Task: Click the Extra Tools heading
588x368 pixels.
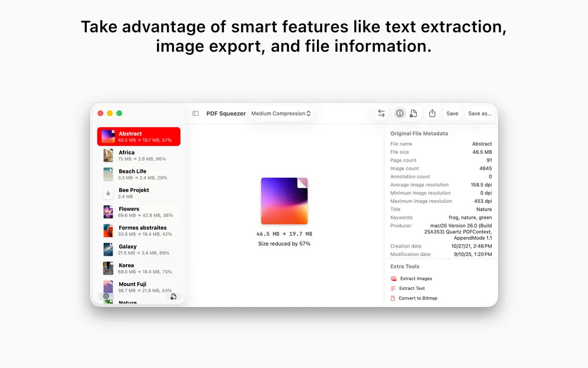Action: (x=405, y=267)
